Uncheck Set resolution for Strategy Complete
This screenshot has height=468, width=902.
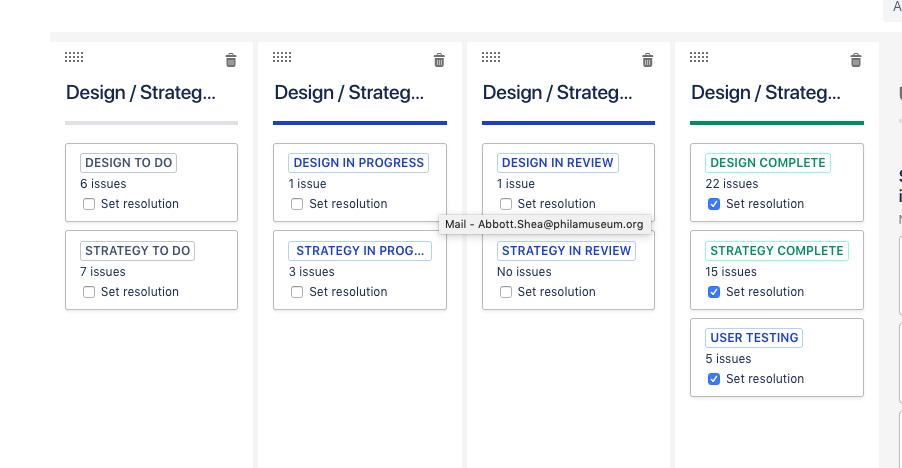(714, 292)
